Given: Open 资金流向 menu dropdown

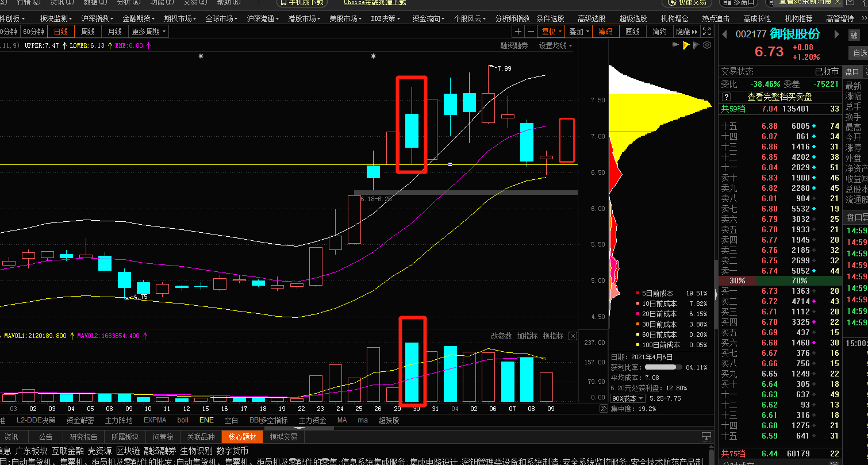Looking at the screenshot, I should point(428,18).
